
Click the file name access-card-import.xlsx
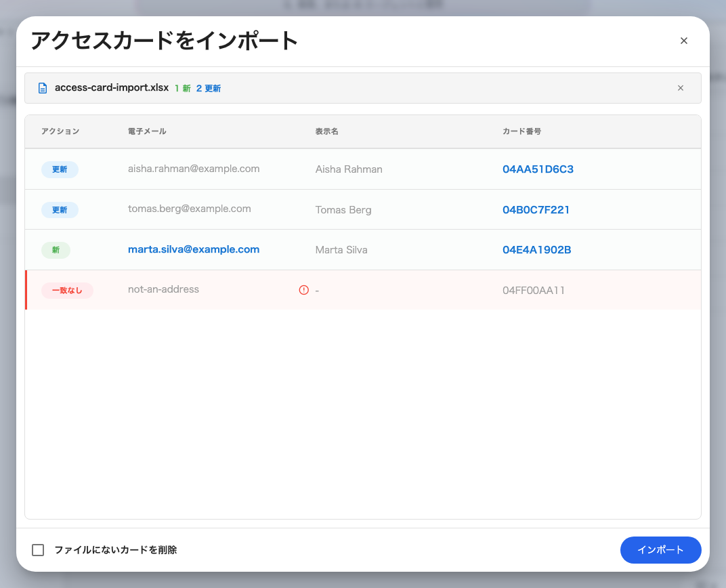pyautogui.click(x=112, y=87)
